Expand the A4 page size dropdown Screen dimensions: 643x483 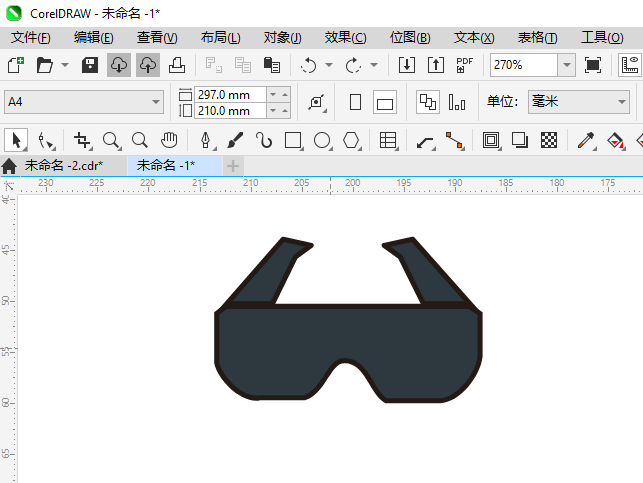pos(156,102)
